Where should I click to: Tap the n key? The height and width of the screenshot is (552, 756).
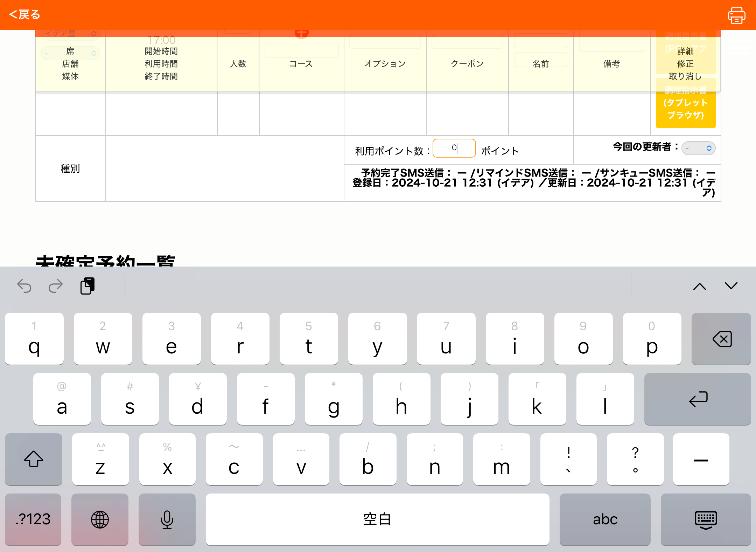click(x=435, y=459)
